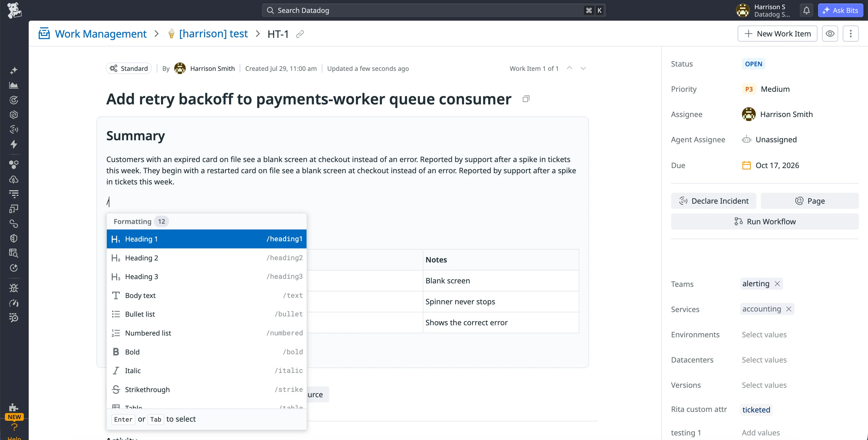Open the table search sidebar icon
Screen dimensions: 868x440
(x=14, y=253)
